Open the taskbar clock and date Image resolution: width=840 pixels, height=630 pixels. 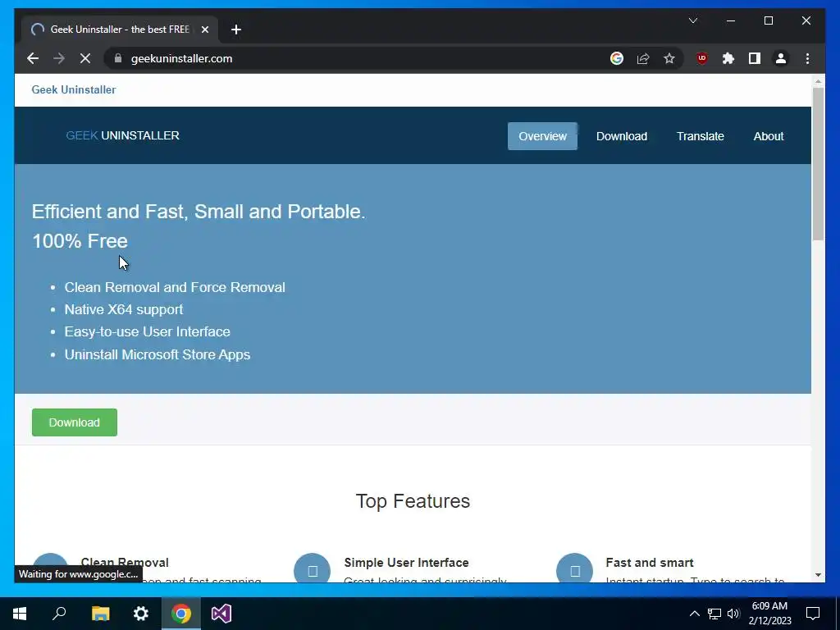tap(769, 614)
